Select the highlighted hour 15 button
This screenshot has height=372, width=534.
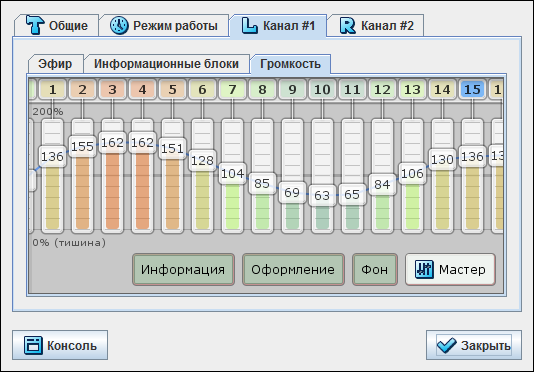tap(472, 90)
